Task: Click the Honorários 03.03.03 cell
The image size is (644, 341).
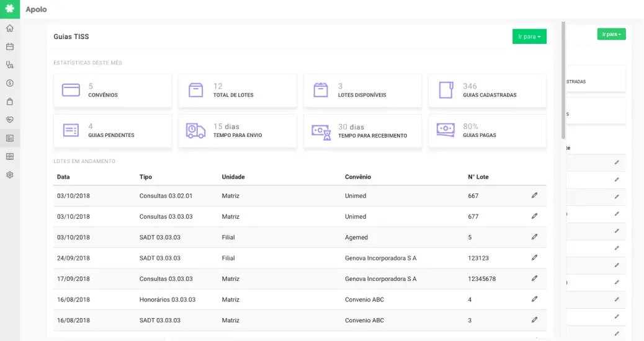Action: click(167, 299)
